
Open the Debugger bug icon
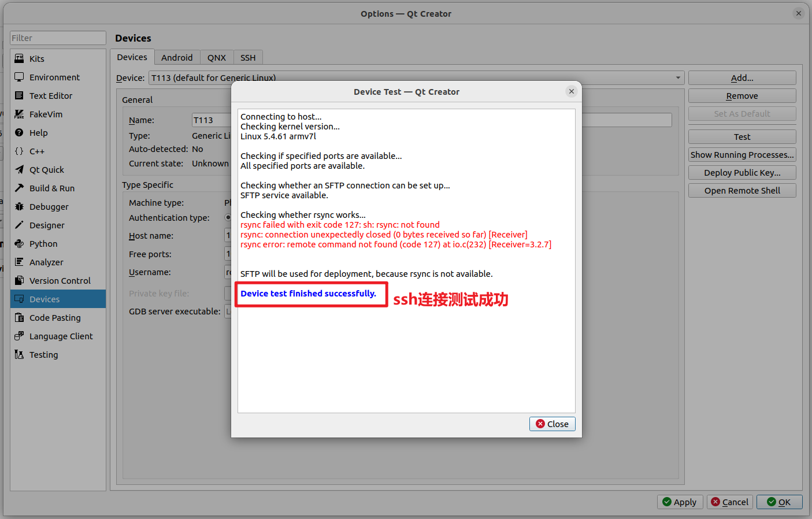coord(19,206)
